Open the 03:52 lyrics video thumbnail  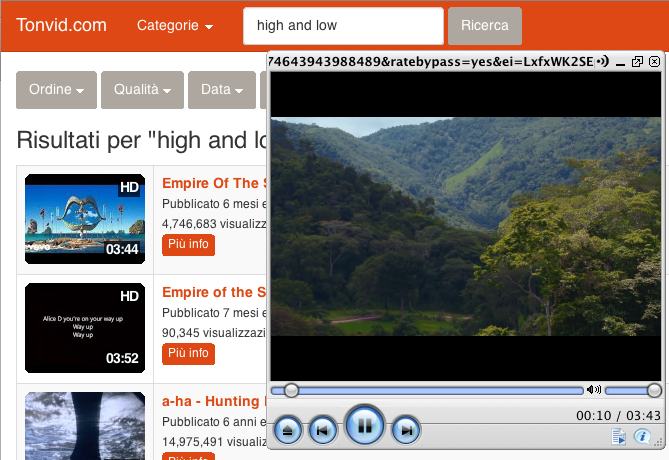(85, 328)
